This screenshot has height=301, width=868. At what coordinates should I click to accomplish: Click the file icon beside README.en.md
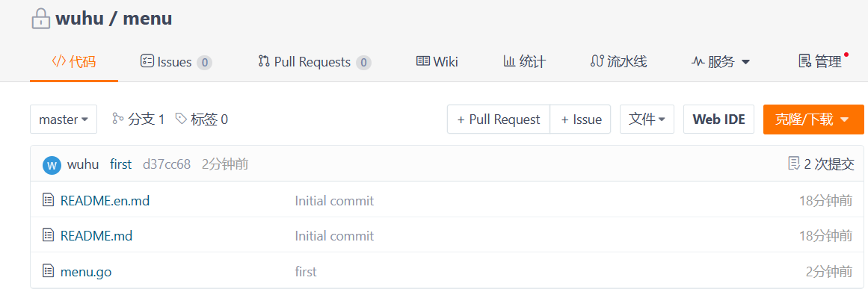tap(49, 200)
